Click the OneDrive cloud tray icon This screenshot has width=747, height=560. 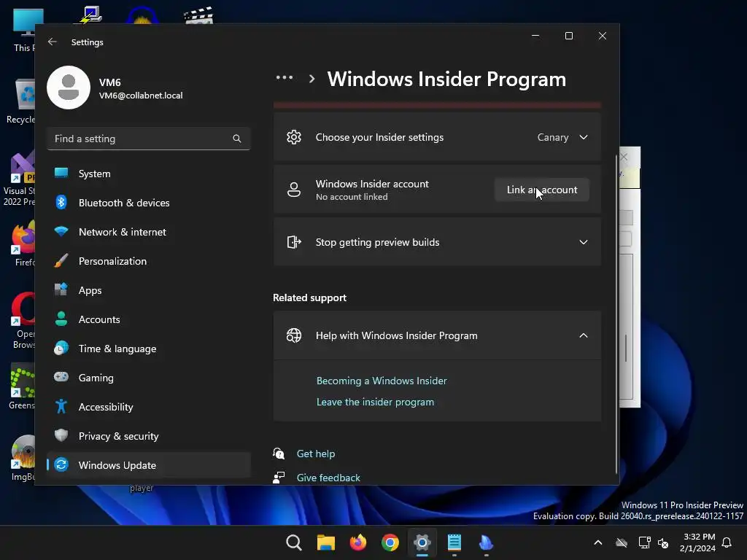click(622, 542)
